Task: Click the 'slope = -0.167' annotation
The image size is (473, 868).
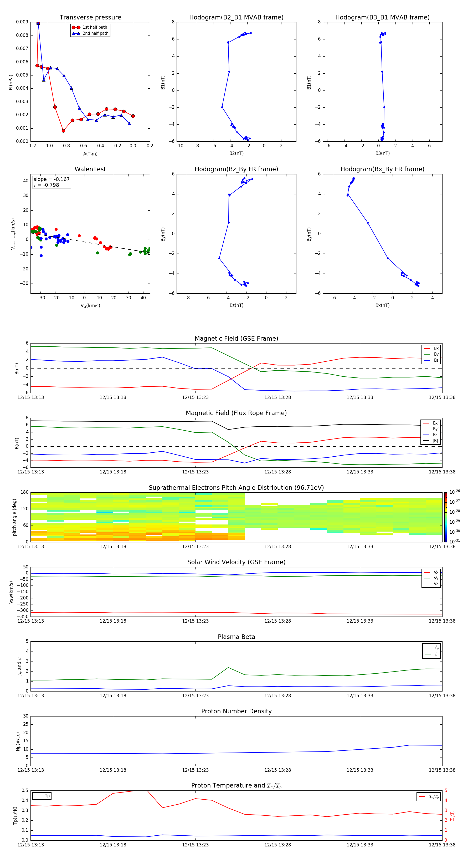Action: tap(52, 179)
